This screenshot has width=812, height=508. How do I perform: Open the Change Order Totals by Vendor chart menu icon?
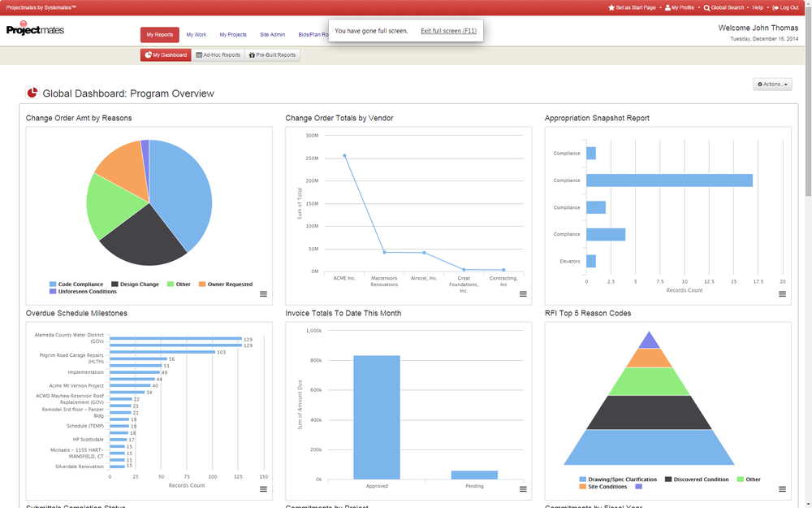[x=523, y=294]
